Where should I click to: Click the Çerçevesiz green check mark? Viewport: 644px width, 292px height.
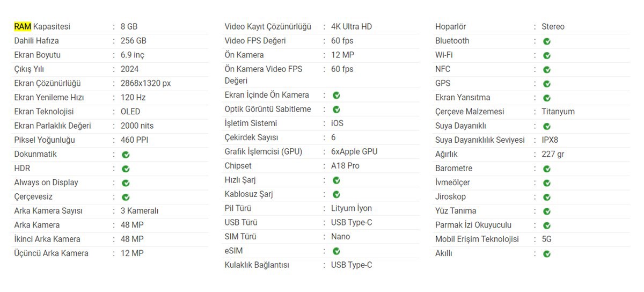click(x=126, y=197)
